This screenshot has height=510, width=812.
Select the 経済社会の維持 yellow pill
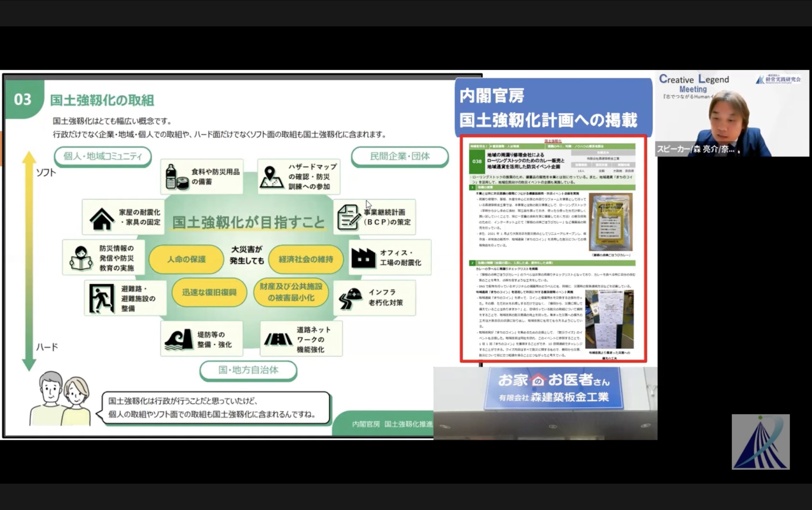306,259
